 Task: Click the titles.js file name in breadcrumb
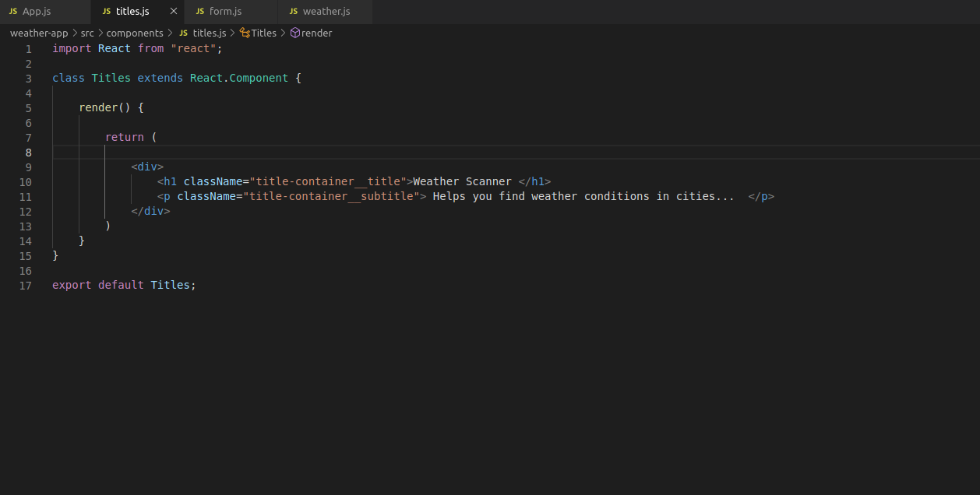(x=209, y=33)
